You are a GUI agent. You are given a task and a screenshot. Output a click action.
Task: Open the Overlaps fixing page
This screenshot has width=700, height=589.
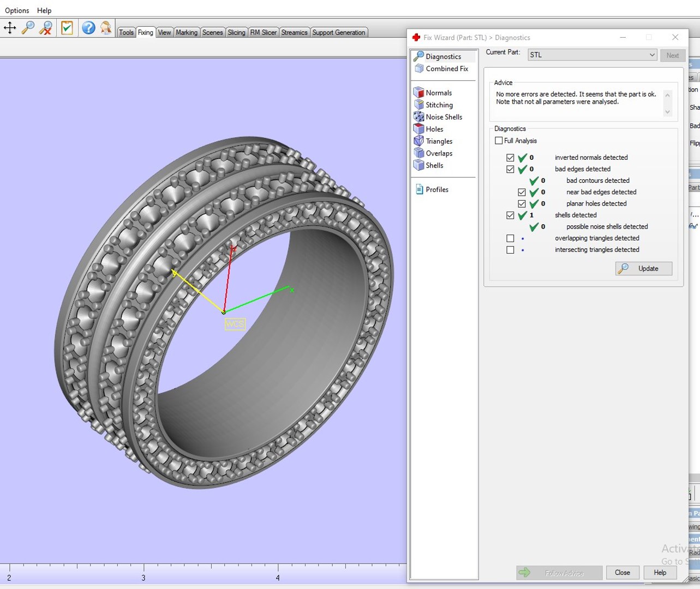pyautogui.click(x=434, y=153)
